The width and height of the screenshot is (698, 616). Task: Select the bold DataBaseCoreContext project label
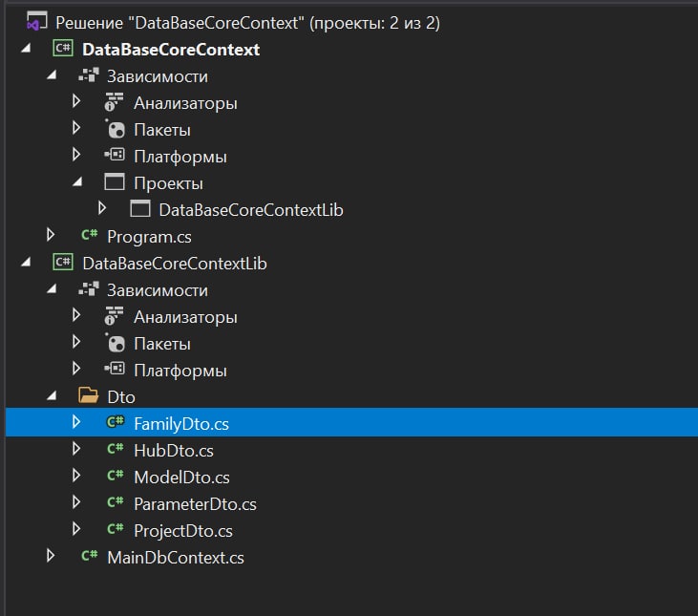point(171,50)
